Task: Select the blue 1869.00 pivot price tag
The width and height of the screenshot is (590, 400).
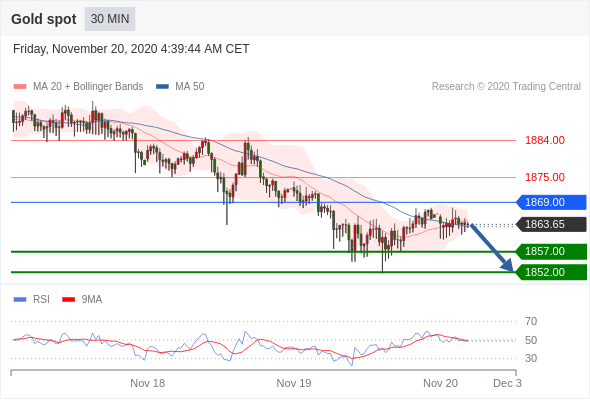Action: 551,202
